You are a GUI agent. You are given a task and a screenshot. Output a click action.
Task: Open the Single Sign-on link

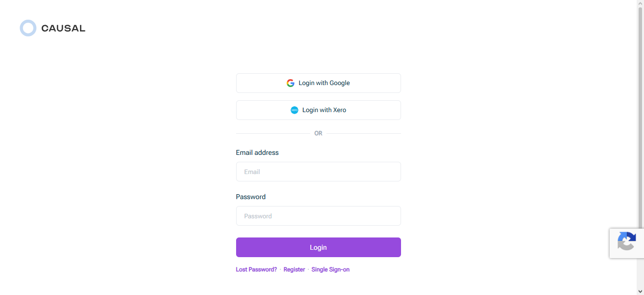tap(330, 269)
